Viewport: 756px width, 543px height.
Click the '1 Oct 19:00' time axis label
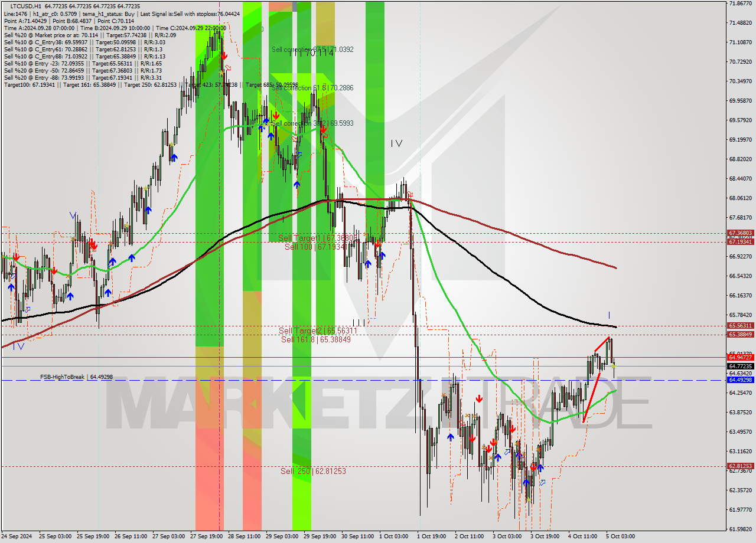[431, 537]
